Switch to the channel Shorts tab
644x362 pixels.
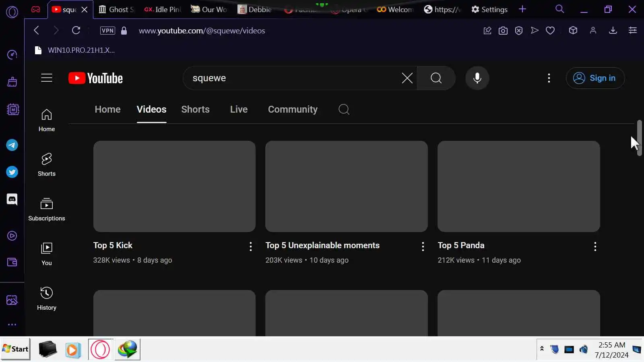[x=196, y=109]
